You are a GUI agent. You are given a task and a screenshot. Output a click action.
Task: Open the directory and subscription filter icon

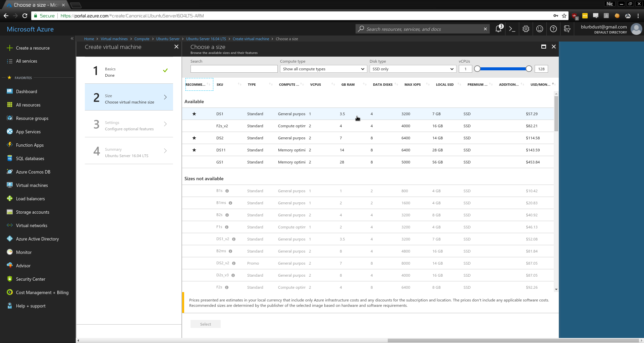point(567,29)
